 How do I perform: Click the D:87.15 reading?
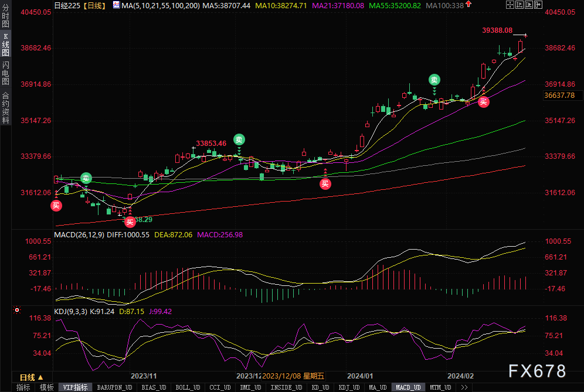(131, 312)
